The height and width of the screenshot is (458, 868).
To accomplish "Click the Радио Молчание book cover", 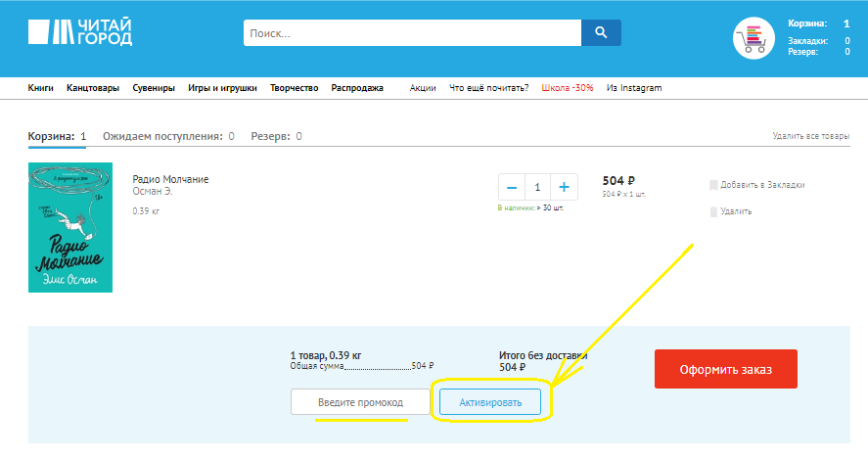I will pos(70,227).
